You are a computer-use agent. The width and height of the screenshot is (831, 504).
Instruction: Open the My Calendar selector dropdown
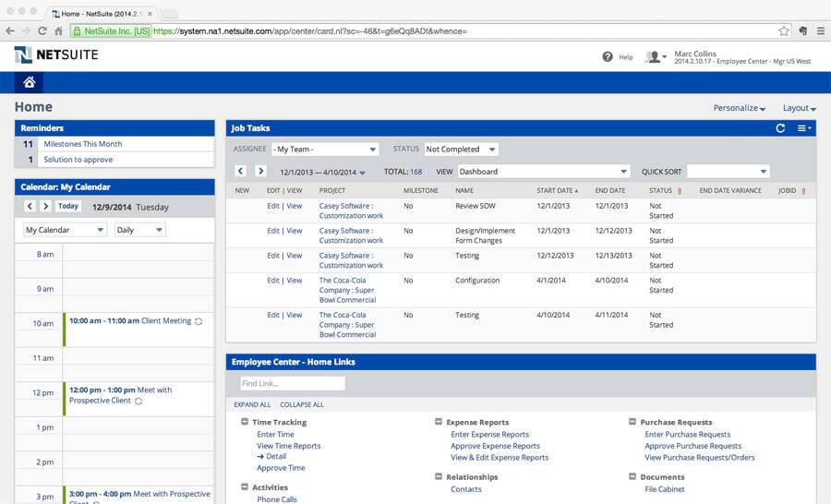click(x=66, y=230)
